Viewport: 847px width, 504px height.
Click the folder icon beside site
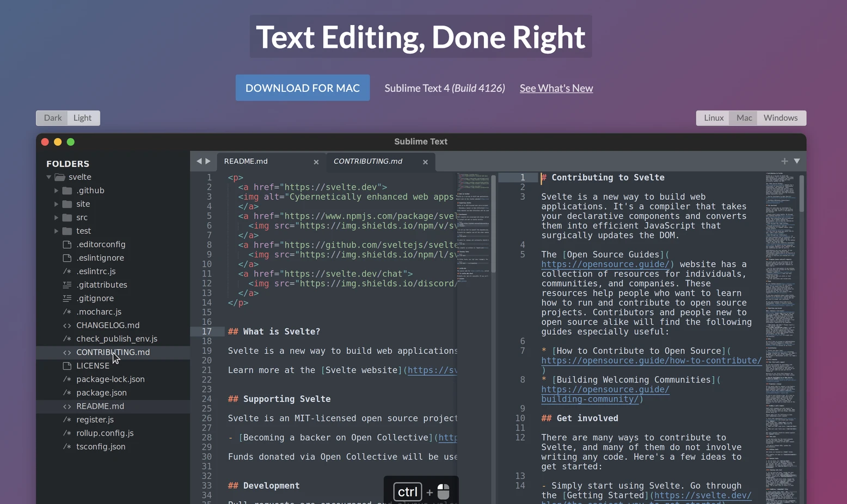click(x=67, y=204)
